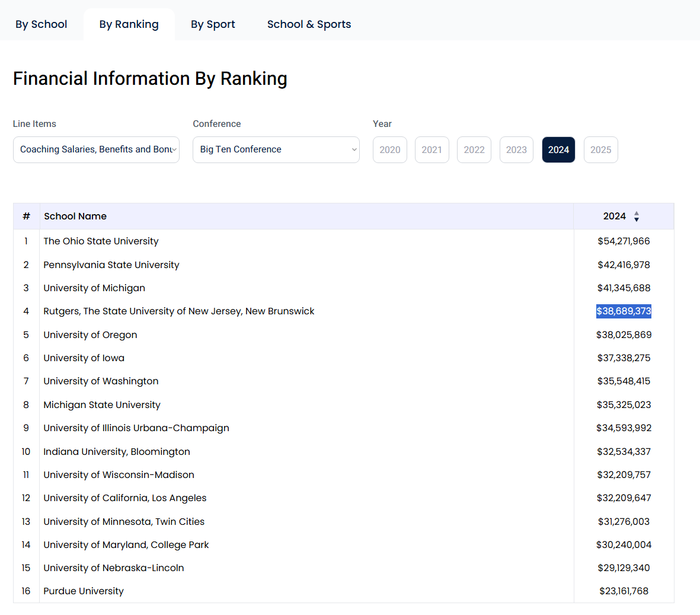Click Indiana's $32,534,337 amount
Image resolution: width=700 pixels, height=615 pixels.
pos(624,452)
